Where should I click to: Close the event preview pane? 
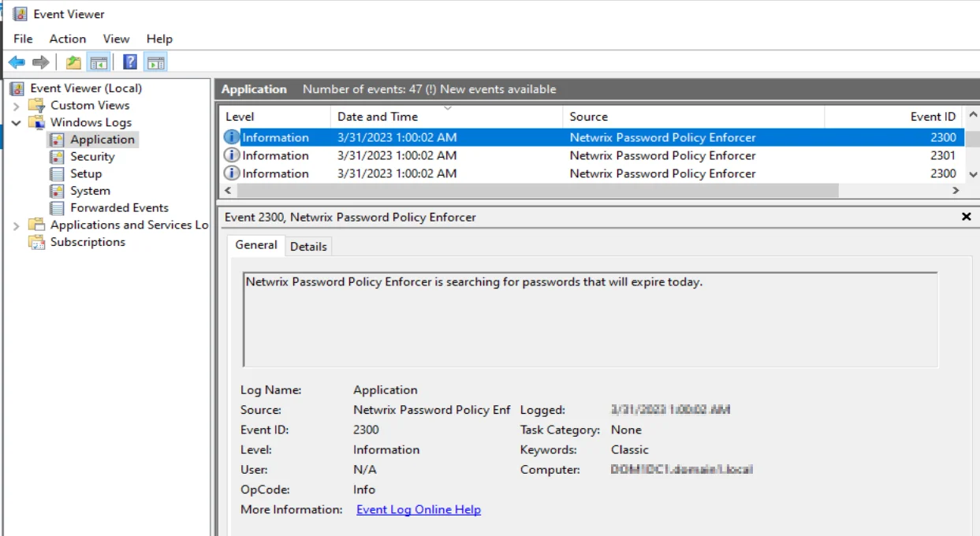[x=967, y=217]
